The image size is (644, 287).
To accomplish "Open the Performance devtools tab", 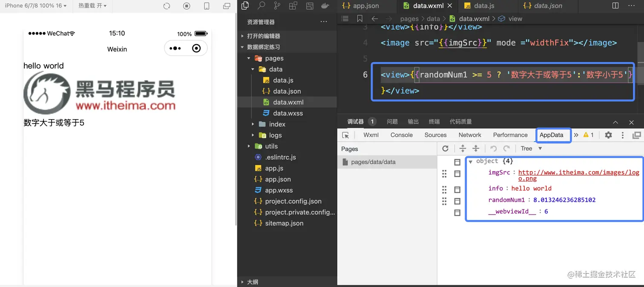I will (510, 135).
